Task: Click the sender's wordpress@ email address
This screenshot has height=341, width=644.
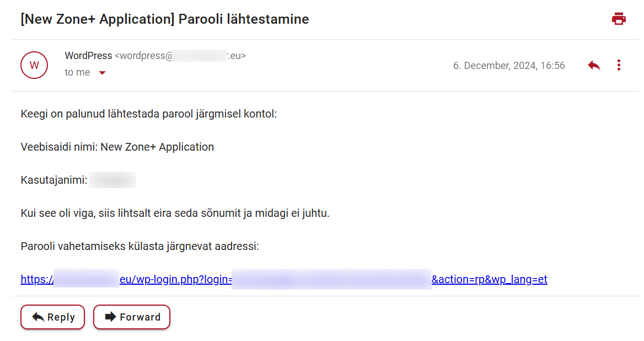Action: (180, 56)
